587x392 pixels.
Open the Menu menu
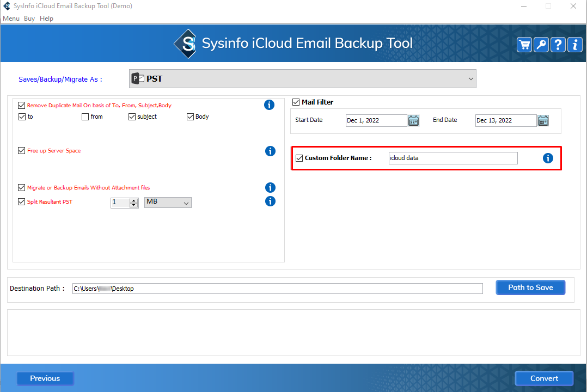coord(11,19)
